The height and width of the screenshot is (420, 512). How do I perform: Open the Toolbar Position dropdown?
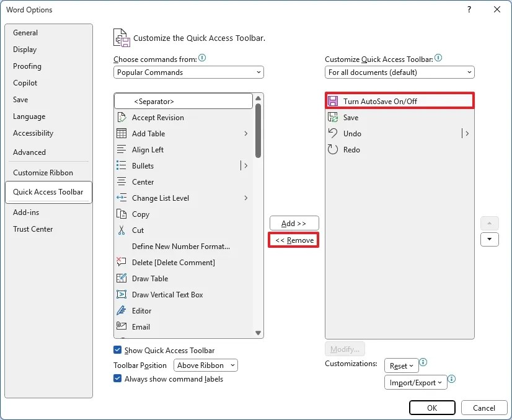tap(205, 365)
